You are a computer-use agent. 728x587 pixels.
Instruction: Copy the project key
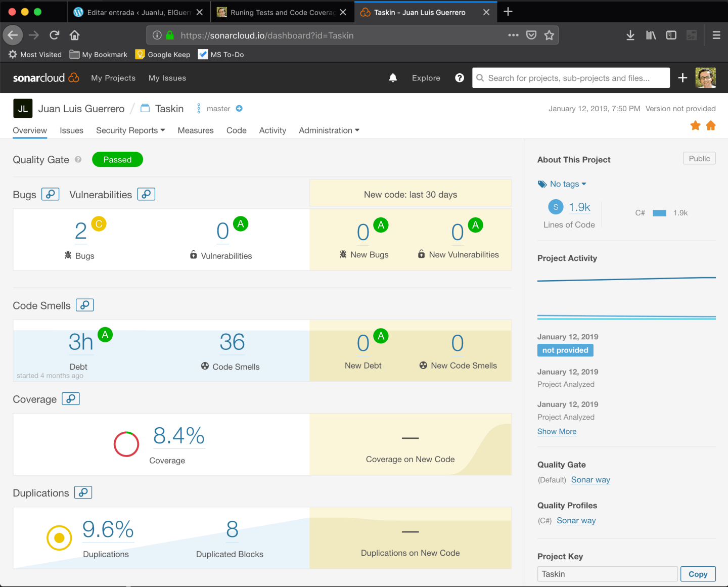[698, 574]
